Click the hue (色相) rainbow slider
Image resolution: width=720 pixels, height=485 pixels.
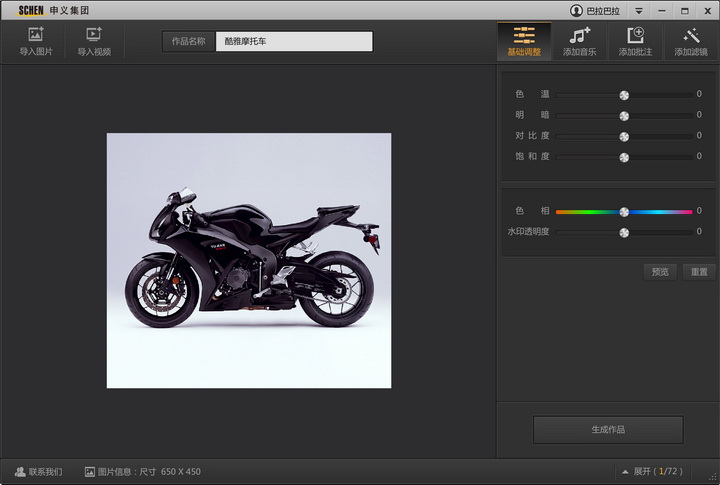[x=624, y=212]
